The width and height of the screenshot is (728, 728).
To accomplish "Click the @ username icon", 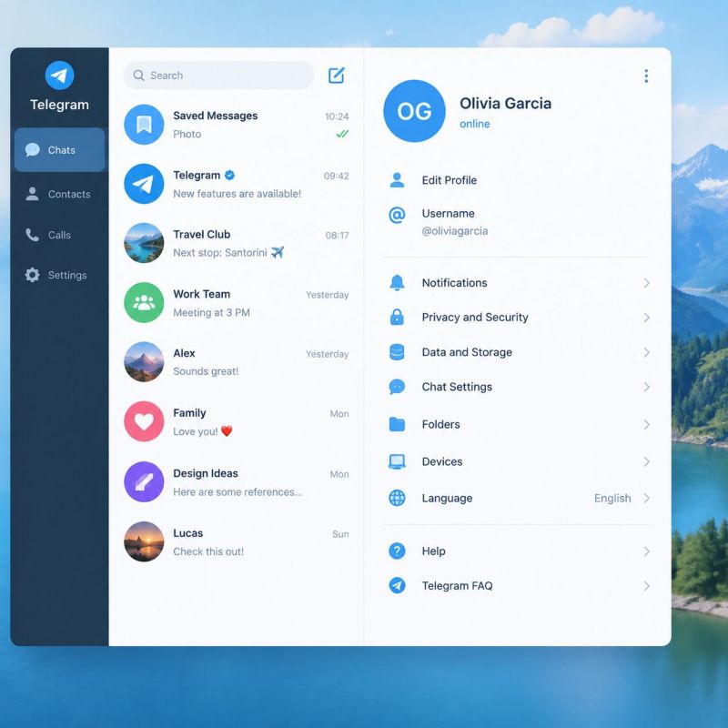I will tap(397, 215).
